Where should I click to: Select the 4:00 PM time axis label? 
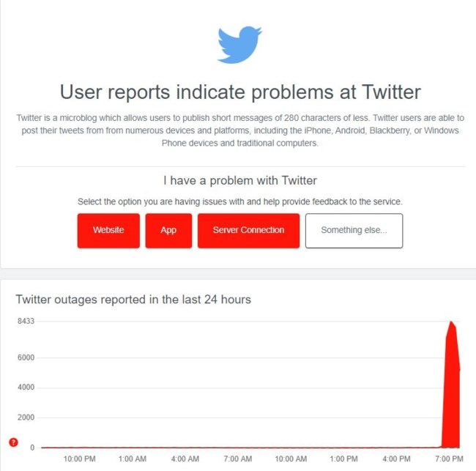pyautogui.click(x=396, y=459)
